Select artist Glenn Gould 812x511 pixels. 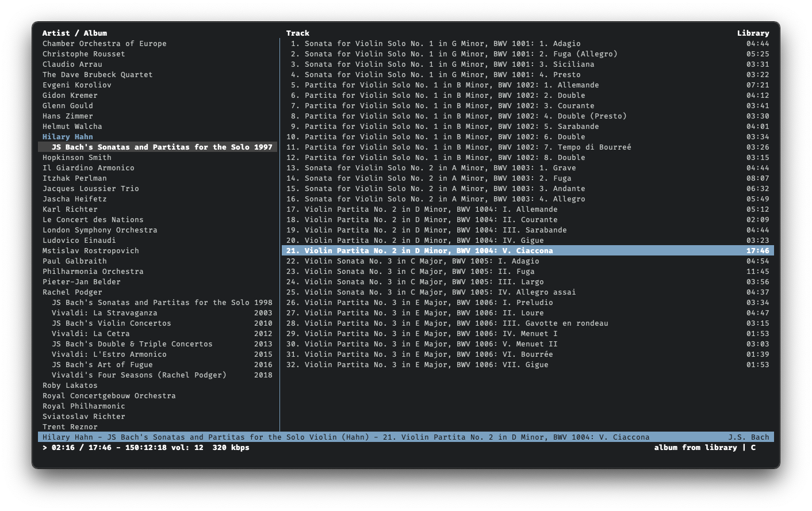(x=67, y=106)
